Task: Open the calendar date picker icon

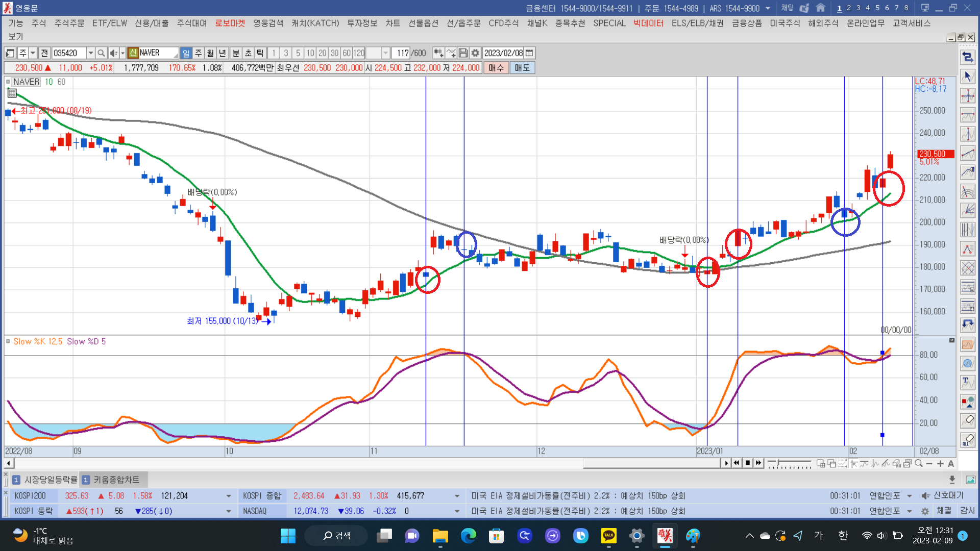Action: point(529,53)
